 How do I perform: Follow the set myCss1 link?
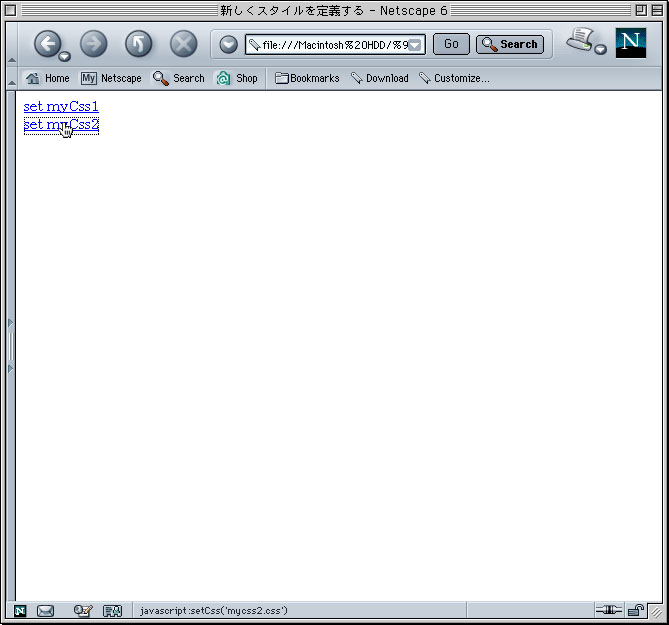(61, 106)
